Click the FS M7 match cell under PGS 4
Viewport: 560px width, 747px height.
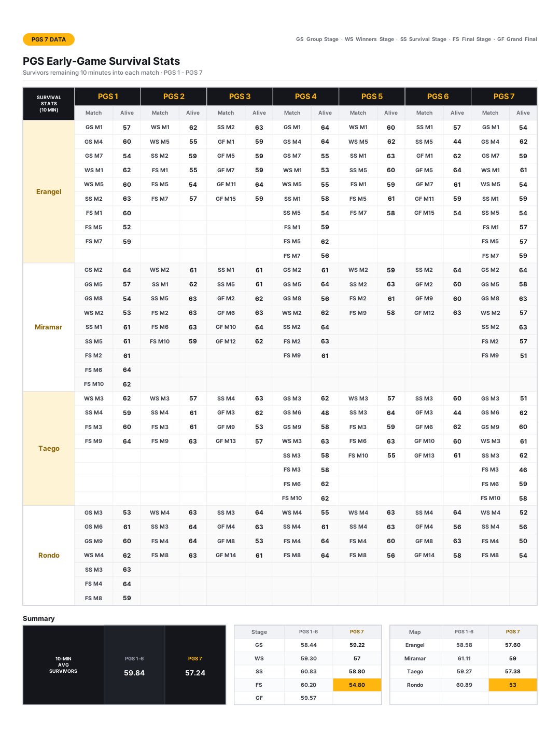(x=292, y=256)
